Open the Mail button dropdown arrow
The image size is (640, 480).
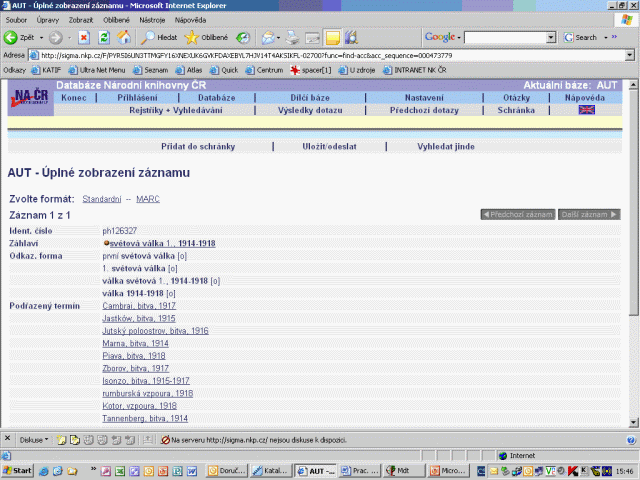tap(278, 38)
